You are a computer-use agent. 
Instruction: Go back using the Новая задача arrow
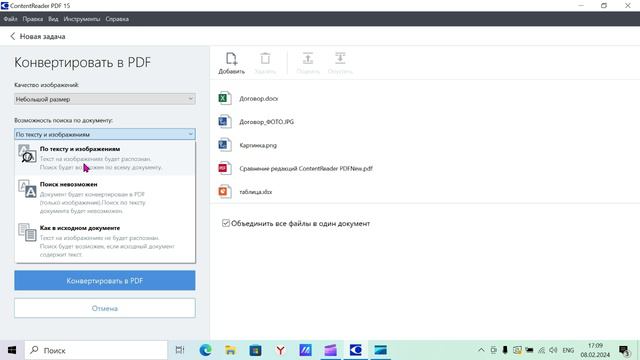click(x=13, y=36)
